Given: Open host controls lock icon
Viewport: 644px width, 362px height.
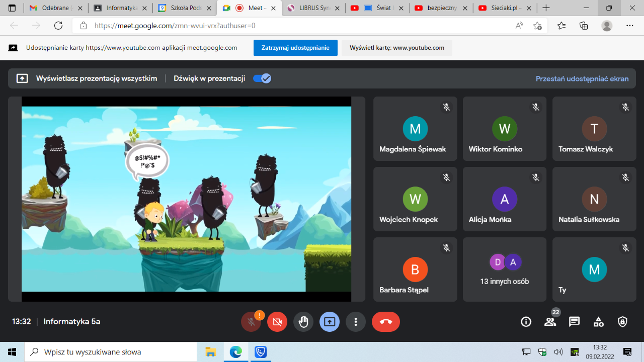Looking at the screenshot, I should coord(622,322).
